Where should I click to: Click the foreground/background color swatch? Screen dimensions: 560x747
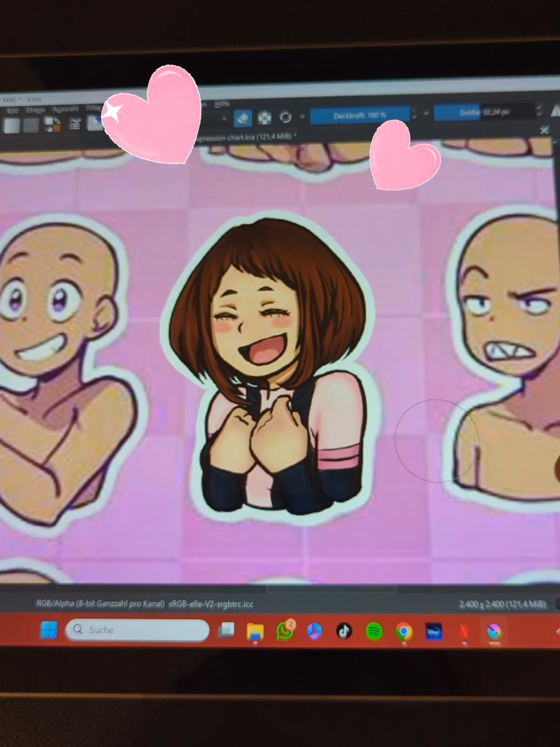53,124
